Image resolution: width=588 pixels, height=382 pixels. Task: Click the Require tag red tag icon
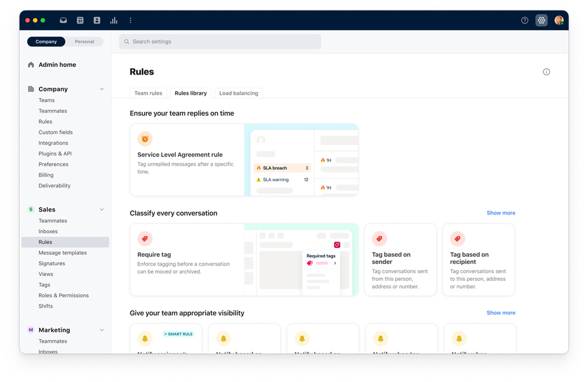[x=145, y=239]
